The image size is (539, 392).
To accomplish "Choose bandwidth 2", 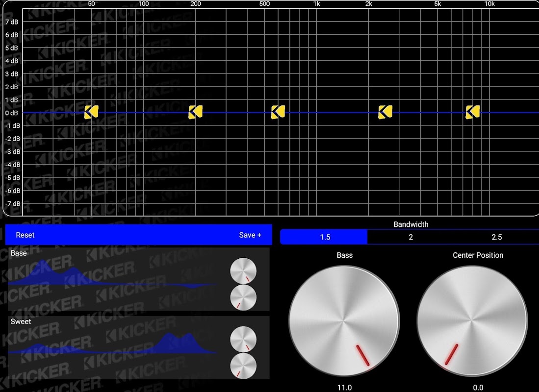I will 411,237.
